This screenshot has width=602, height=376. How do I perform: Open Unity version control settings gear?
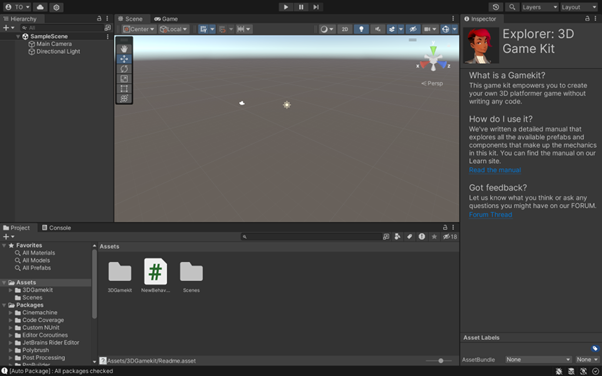56,7
